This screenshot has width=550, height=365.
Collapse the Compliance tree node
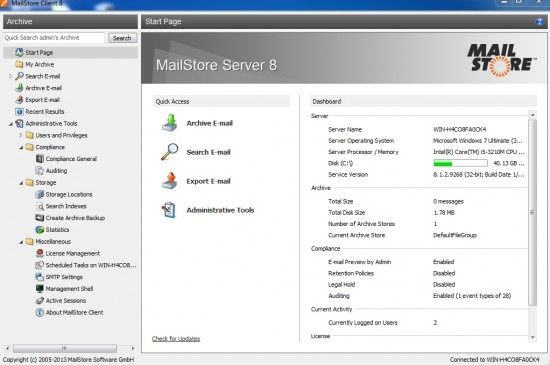click(21, 148)
